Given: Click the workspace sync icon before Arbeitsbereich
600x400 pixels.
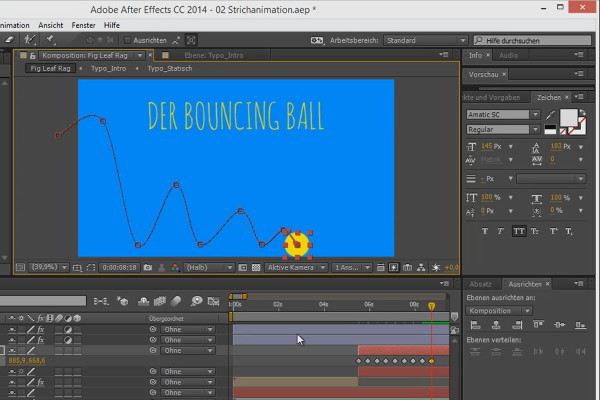Looking at the screenshot, I should [317, 40].
